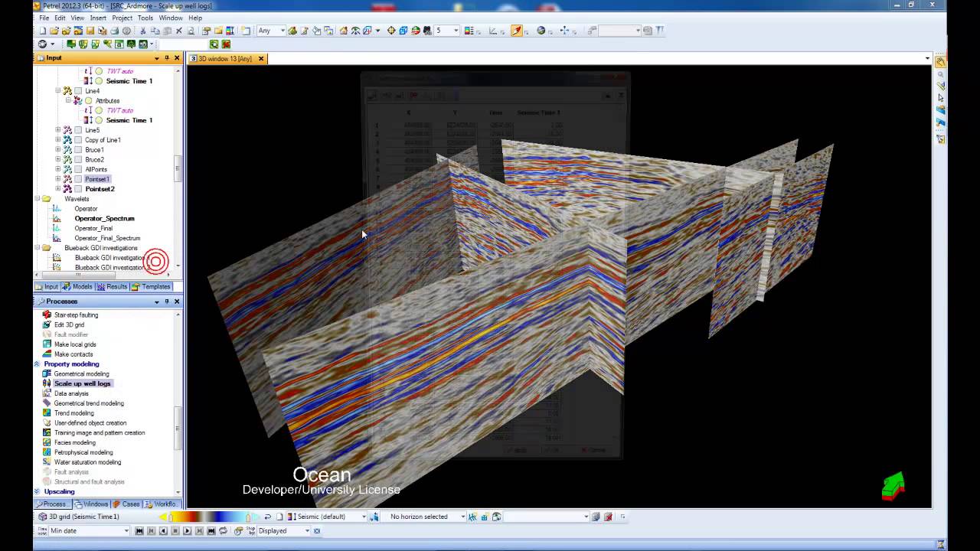
Task: Click the Cut scissors icon
Action: [143, 31]
